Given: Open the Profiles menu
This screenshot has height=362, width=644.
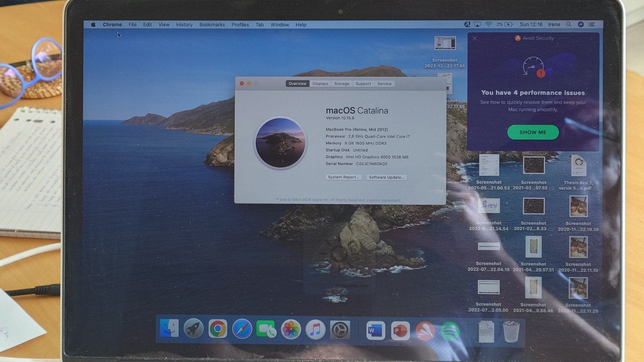Looking at the screenshot, I should (240, 25).
